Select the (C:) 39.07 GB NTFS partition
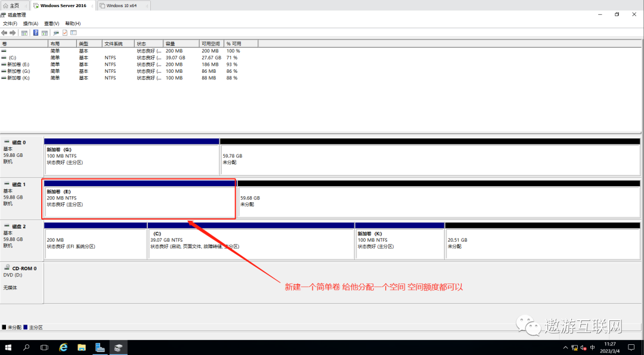The image size is (644, 355). [x=251, y=241]
